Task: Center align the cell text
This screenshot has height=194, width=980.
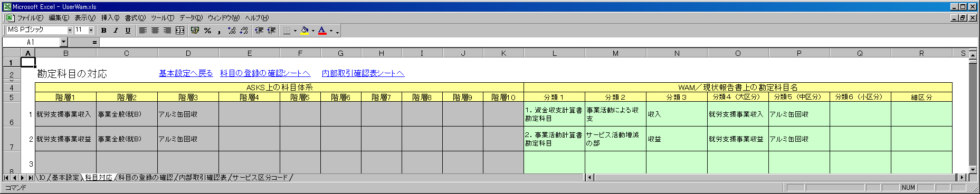Action: pos(155,31)
